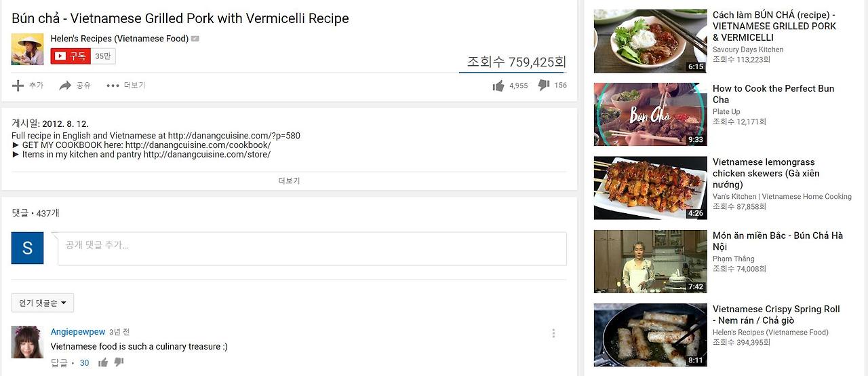Dislike the video with thumbs down icon

pyautogui.click(x=543, y=86)
